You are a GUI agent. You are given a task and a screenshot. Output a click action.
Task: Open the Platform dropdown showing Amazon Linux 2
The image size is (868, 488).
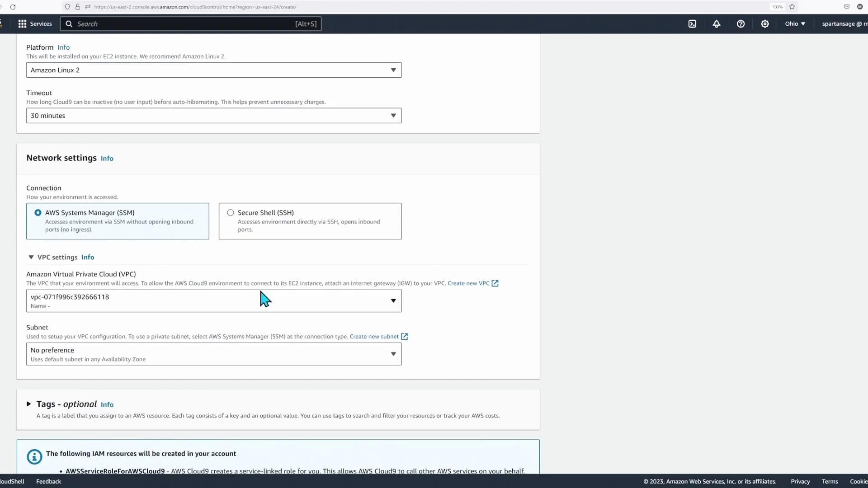tap(213, 70)
